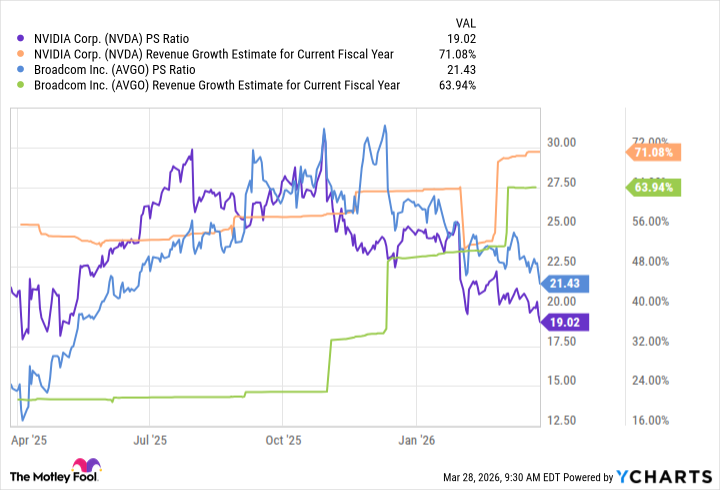This screenshot has height=490, width=720.
Task: Select the NVIDIA Corp. (NVDA) PS Ratio legend label
Action: click(125, 38)
